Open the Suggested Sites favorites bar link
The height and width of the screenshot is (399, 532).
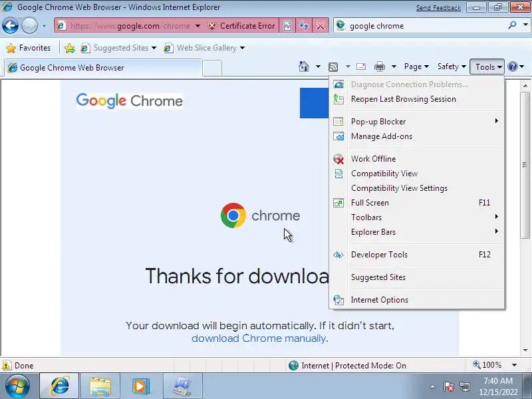118,48
